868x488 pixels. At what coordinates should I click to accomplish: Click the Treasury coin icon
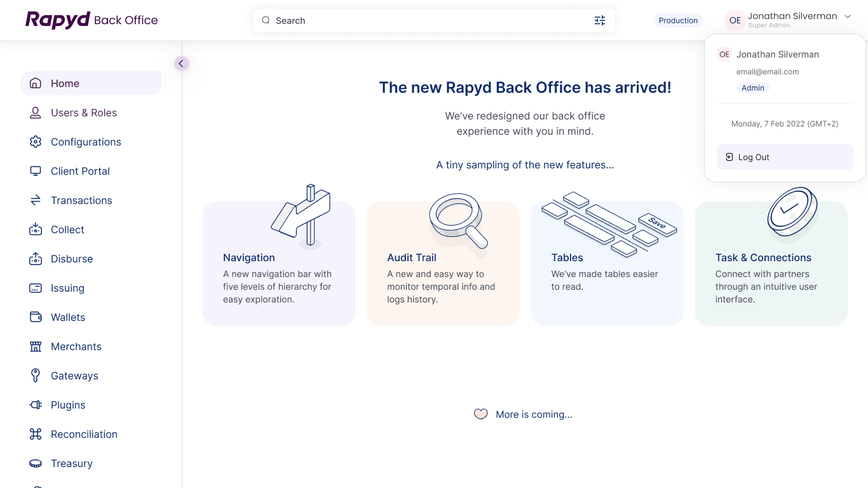click(x=36, y=464)
